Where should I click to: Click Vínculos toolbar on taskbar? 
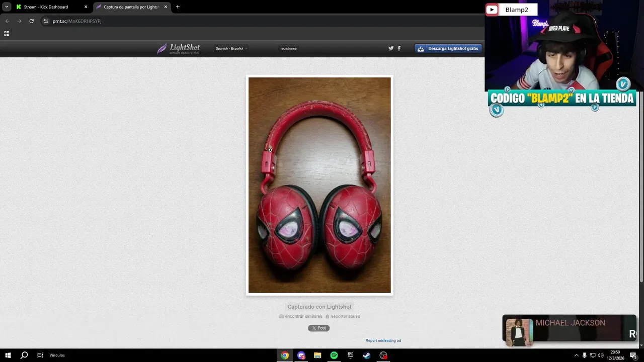[57, 355]
